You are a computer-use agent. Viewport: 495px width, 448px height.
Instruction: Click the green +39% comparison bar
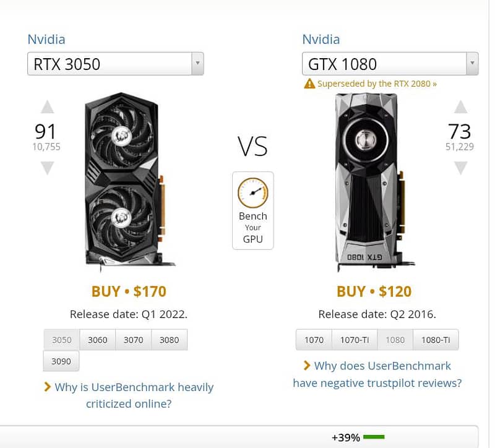374,437
